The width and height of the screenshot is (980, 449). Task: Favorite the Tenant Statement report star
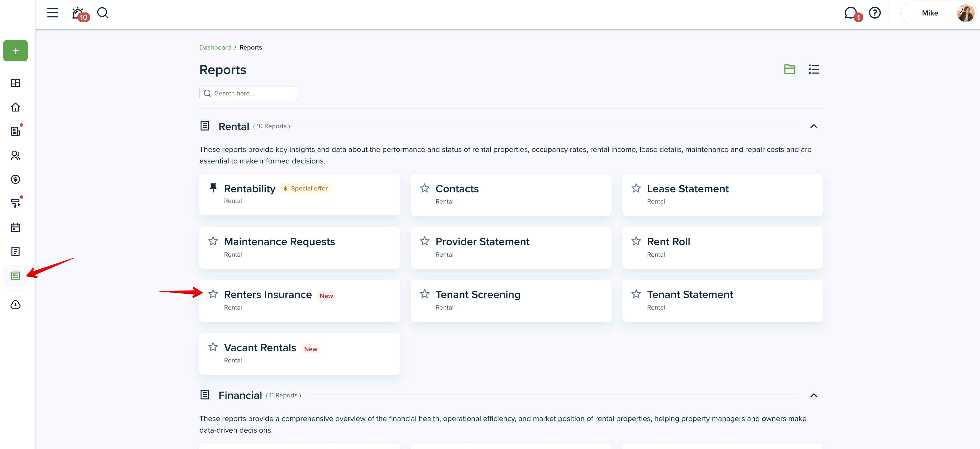tap(636, 294)
